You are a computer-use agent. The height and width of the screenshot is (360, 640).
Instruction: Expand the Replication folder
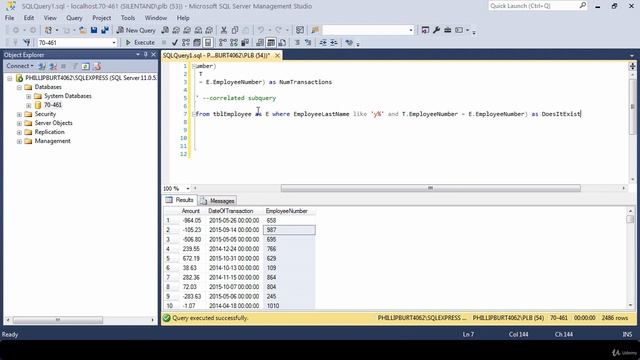[19, 132]
